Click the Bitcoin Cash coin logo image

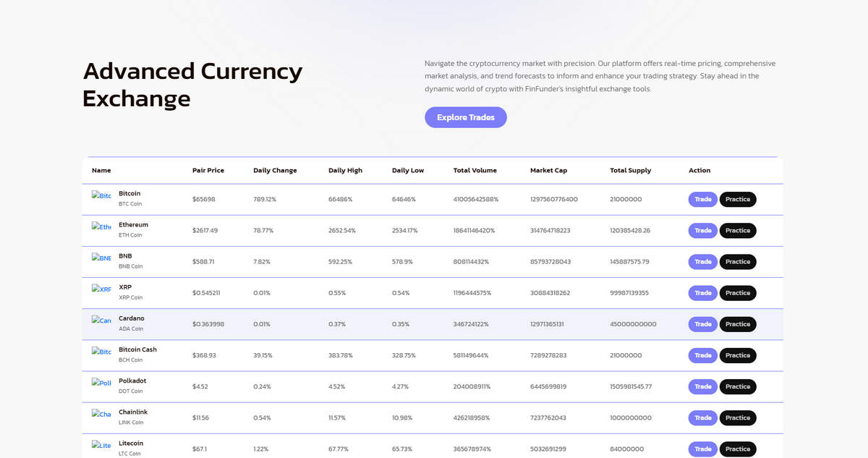click(101, 351)
